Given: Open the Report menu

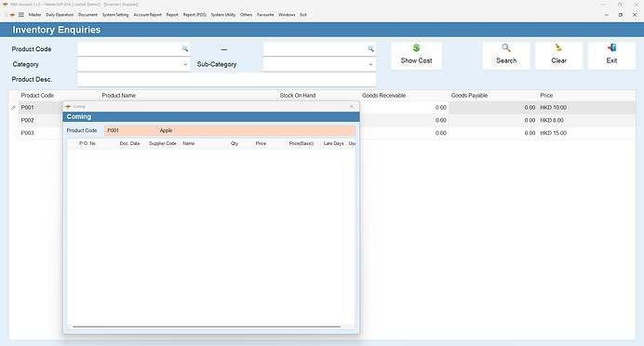Looking at the screenshot, I should coord(172,15).
